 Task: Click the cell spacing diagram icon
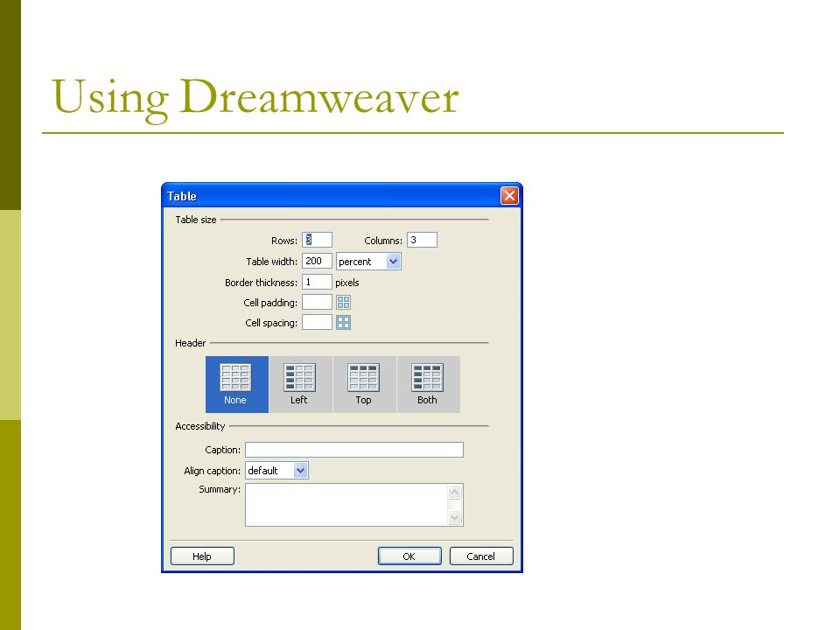[343, 322]
